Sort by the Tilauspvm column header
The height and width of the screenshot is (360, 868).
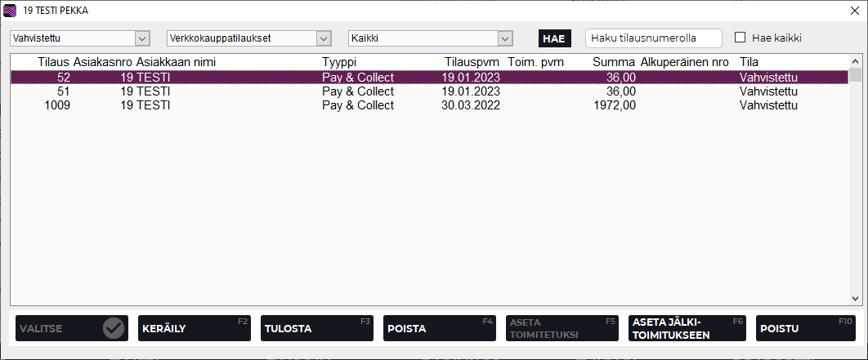click(472, 62)
